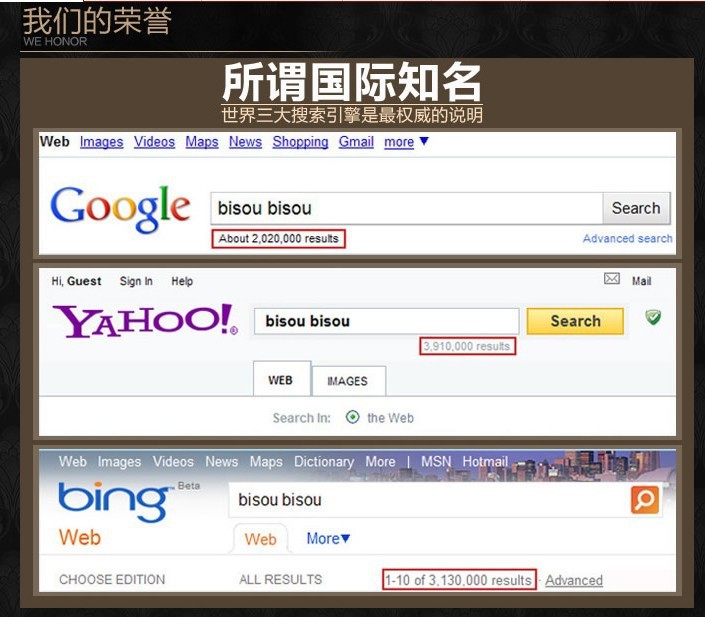Select the Google Web menu item
This screenshot has width=705, height=617.
pos(54,141)
